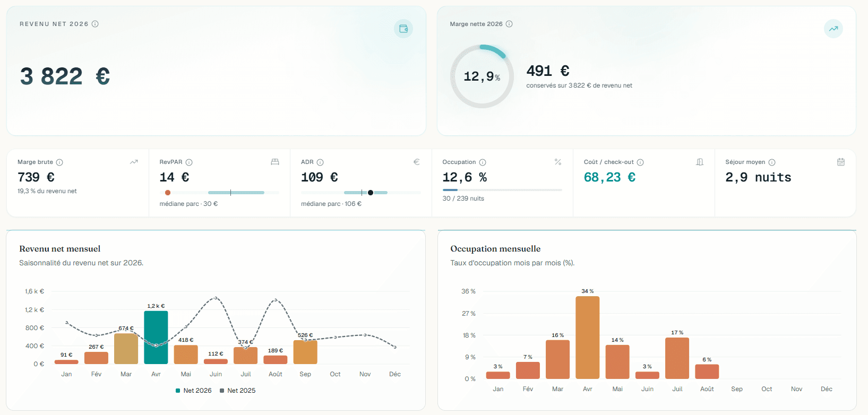Click the calendar icon in Séjour moyen tile
The image size is (868, 415).
(x=841, y=162)
